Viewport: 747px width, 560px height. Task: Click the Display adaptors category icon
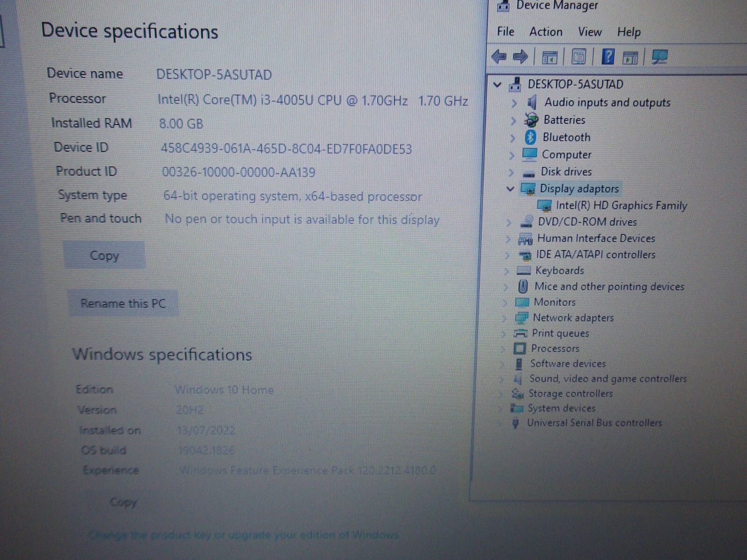click(x=528, y=189)
